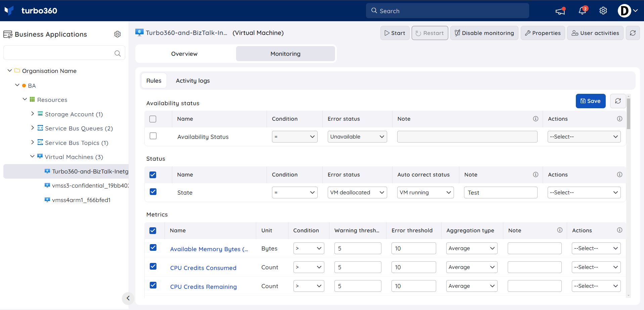This screenshot has height=310, width=644.
Task: Click the virtual machine icon in header
Action: tap(139, 33)
